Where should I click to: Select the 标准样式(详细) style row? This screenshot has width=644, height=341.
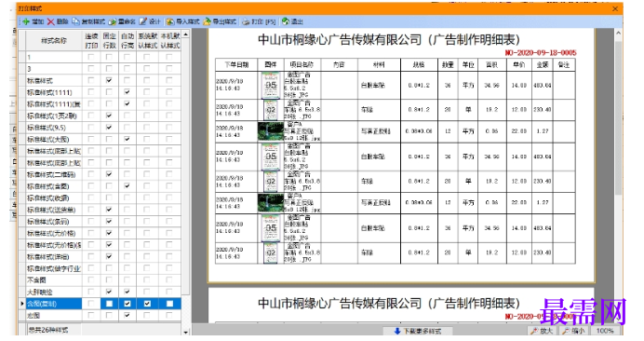54,256
